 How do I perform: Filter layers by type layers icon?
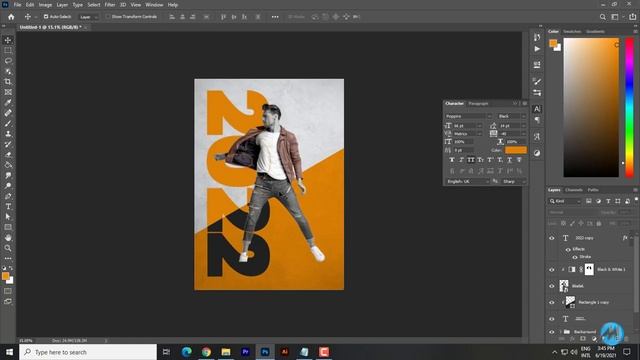click(x=608, y=201)
